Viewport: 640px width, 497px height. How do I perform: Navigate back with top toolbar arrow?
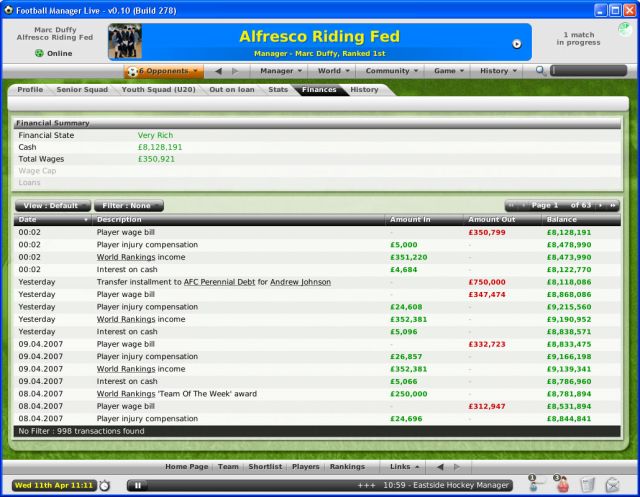point(221,71)
